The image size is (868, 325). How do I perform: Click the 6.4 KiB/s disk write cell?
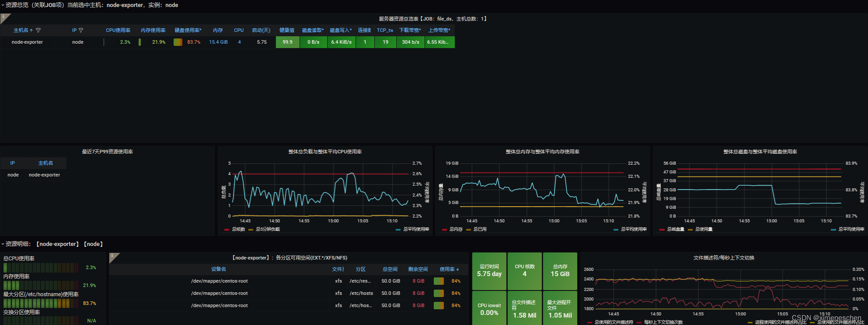(x=341, y=42)
